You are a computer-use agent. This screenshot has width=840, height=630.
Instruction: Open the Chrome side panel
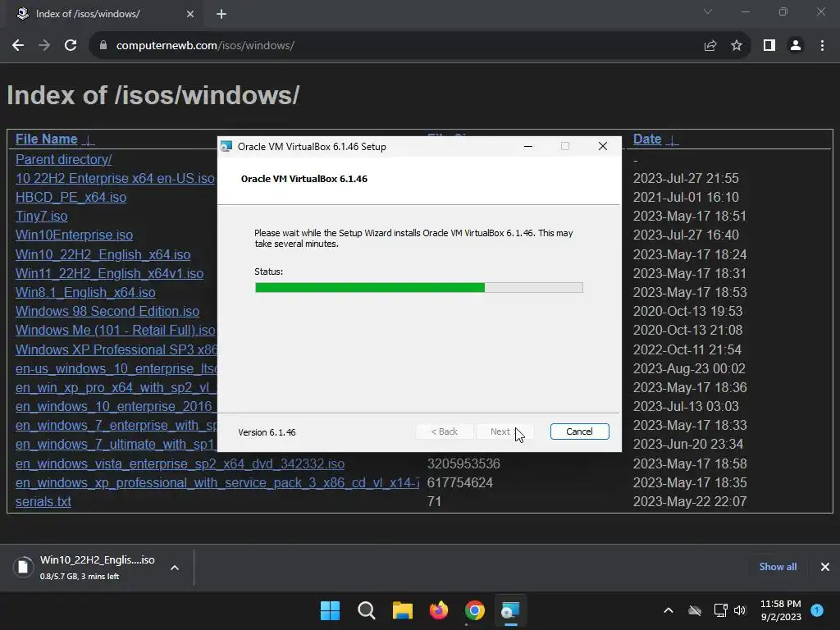pos(769,46)
